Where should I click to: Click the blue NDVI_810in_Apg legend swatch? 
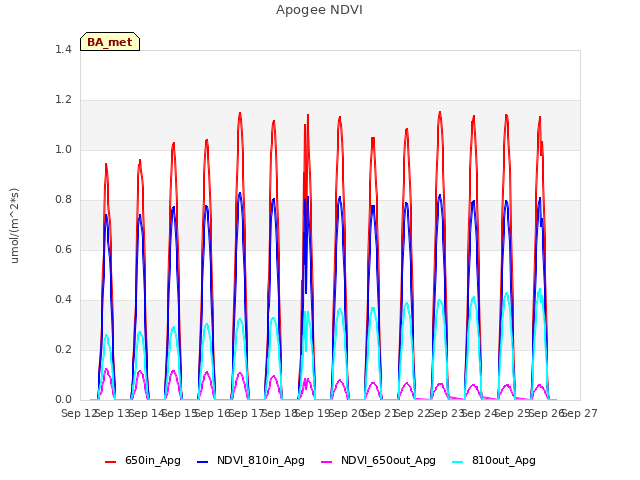pyautogui.click(x=202, y=462)
